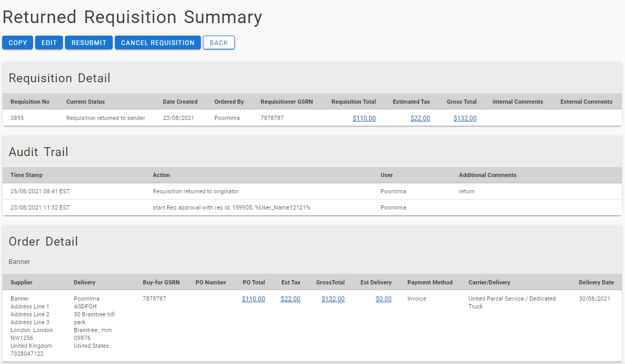Viewport: 625px width, 364px height.
Task: Select the PO Number column header
Action: coord(210,282)
